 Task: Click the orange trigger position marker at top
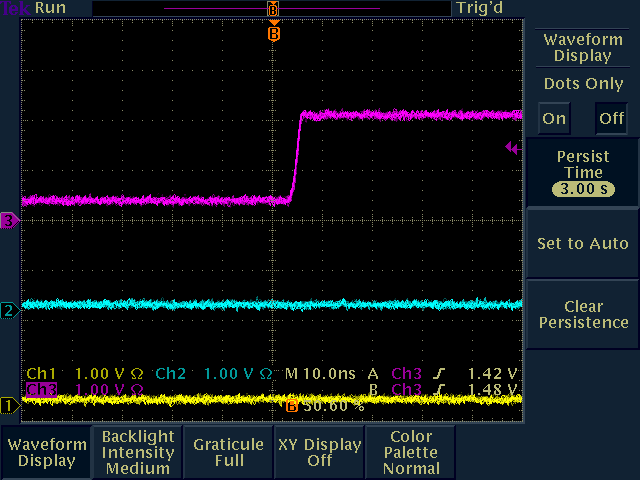point(274,33)
